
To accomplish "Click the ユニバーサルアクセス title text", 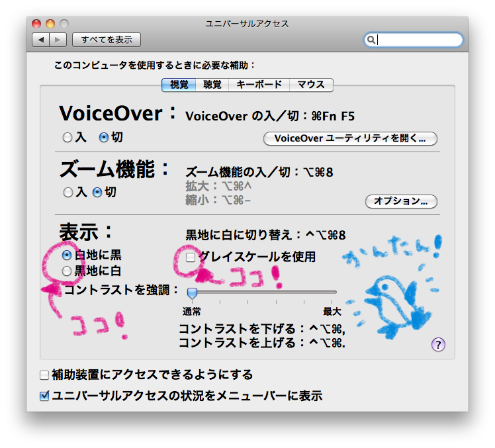I will coord(247,24).
